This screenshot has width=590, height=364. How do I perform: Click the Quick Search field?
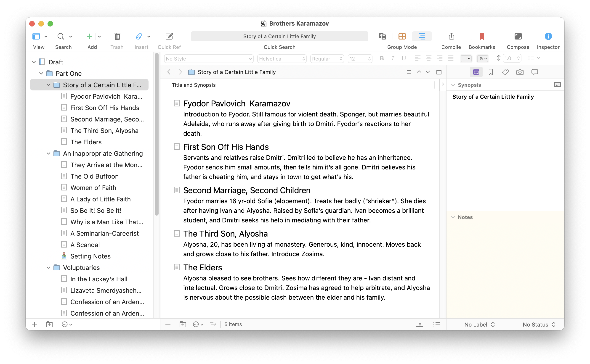279,36
